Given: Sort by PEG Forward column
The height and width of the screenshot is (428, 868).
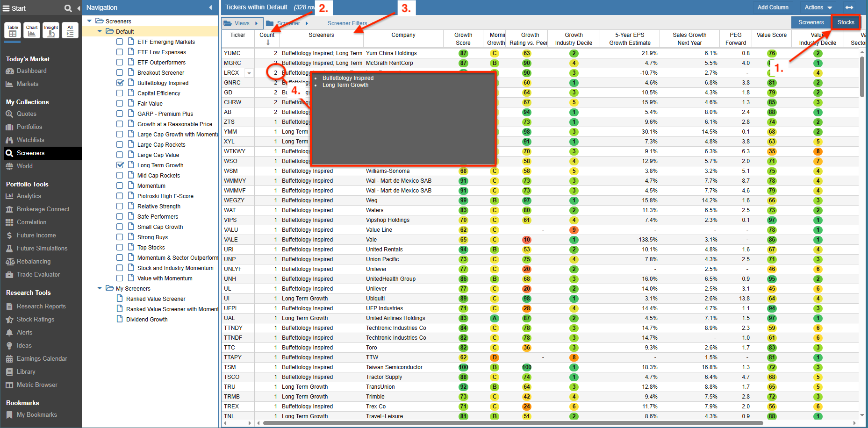Looking at the screenshot, I should pyautogui.click(x=736, y=39).
